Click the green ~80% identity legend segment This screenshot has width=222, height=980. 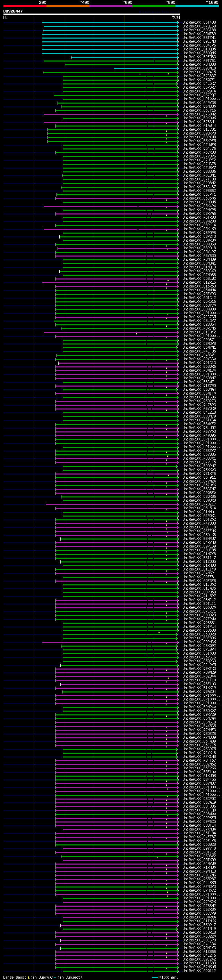[x=154, y=6]
